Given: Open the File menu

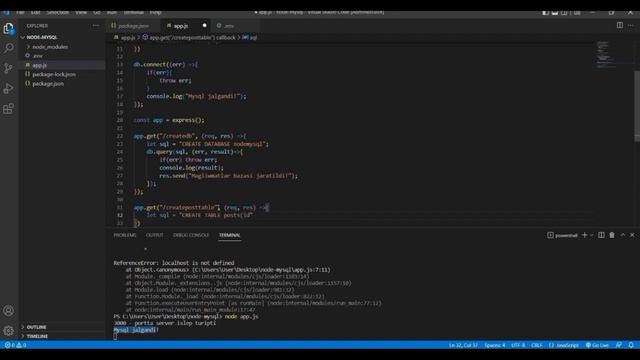Looking at the screenshot, I should tap(20, 12).
